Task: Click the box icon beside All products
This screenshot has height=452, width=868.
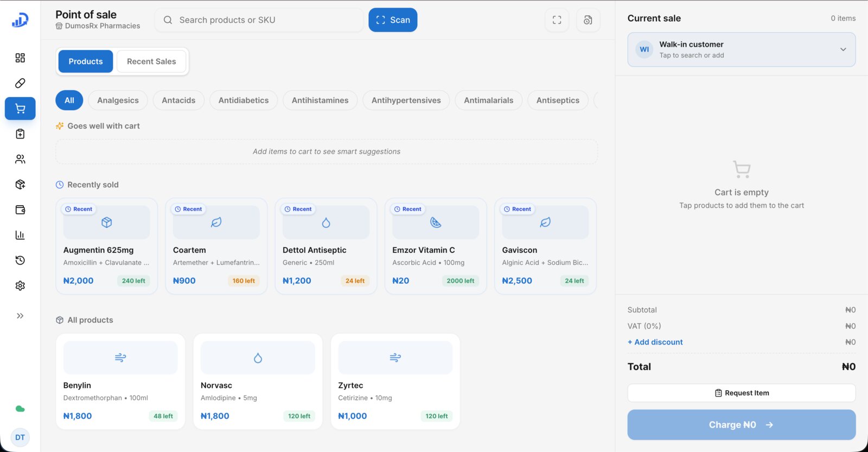Action: (60, 320)
